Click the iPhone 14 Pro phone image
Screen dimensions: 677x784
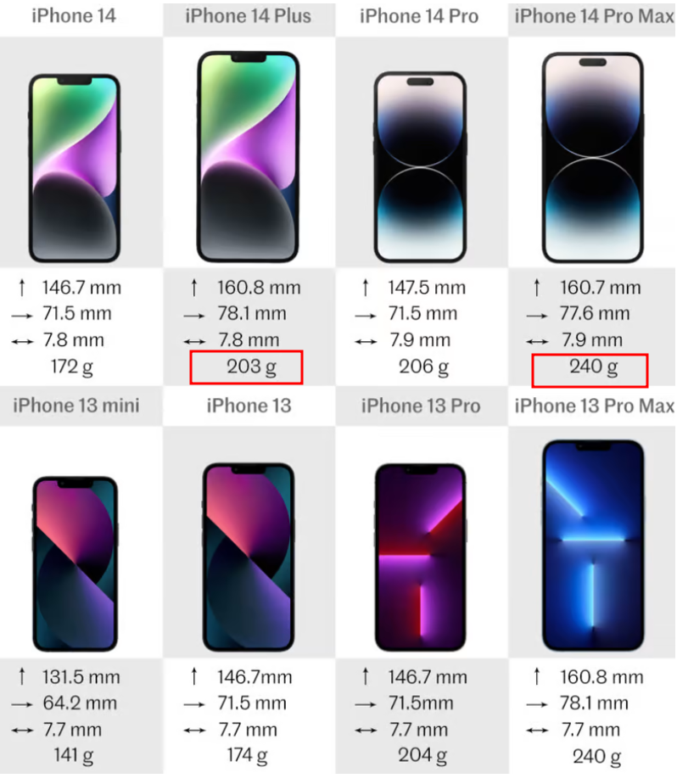coord(421,167)
